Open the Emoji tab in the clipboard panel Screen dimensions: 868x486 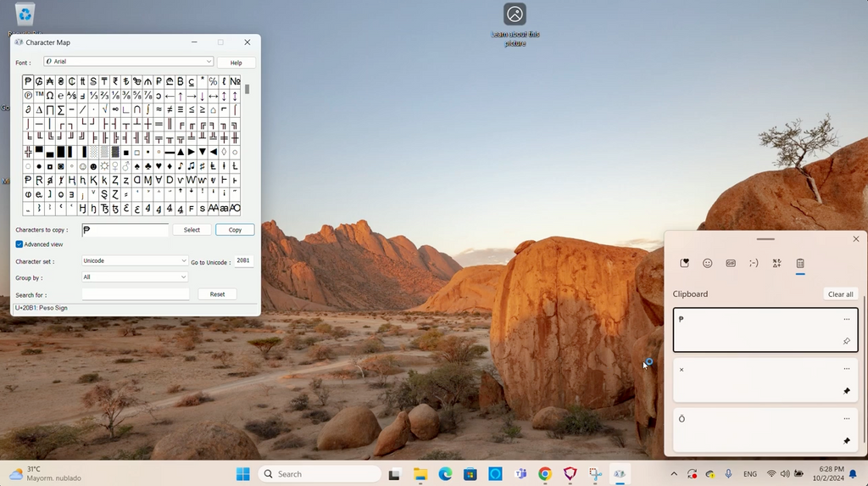click(707, 264)
